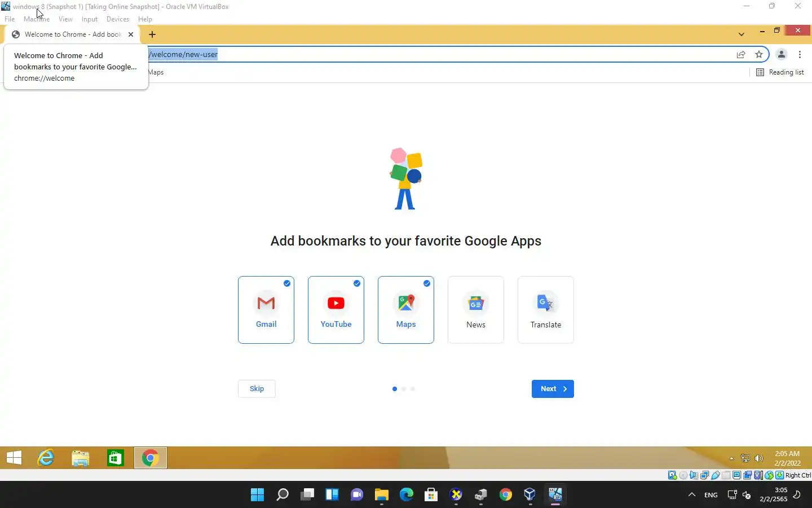Click the Google Maps pin icon
The width and height of the screenshot is (812, 508).
point(406,303)
